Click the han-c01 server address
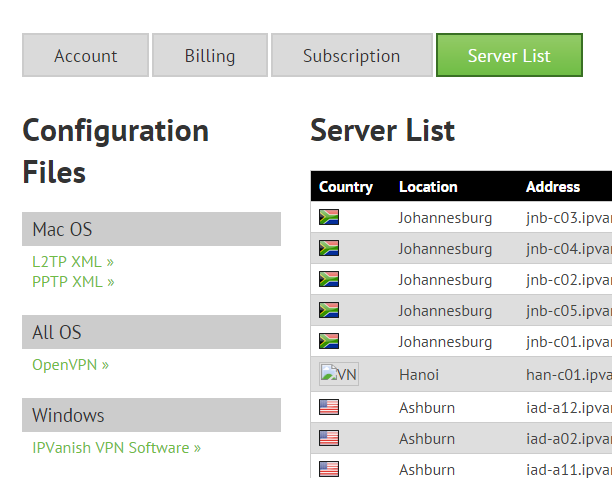The width and height of the screenshot is (612, 478). pyautogui.click(x=569, y=375)
